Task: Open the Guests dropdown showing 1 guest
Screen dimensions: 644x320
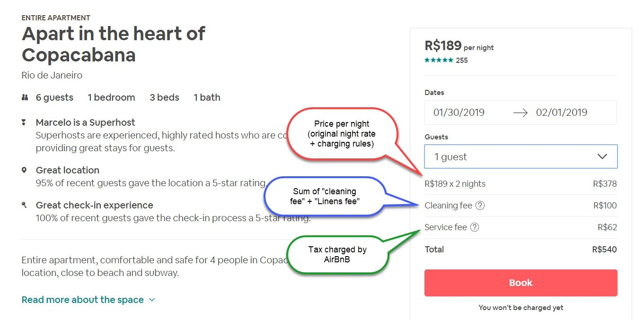Action: (x=520, y=156)
